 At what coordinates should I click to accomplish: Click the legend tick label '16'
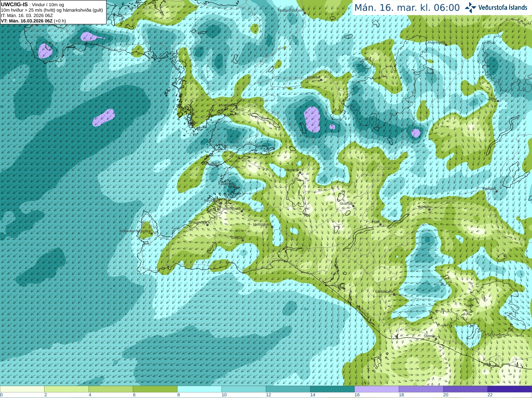(357, 395)
